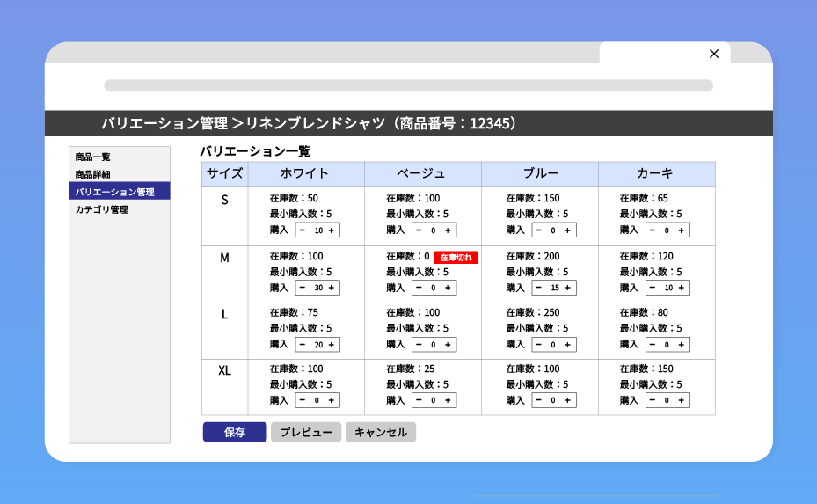Increase size L ホワイト purchase quantity
Screen dimensions: 817x504
[332, 345]
